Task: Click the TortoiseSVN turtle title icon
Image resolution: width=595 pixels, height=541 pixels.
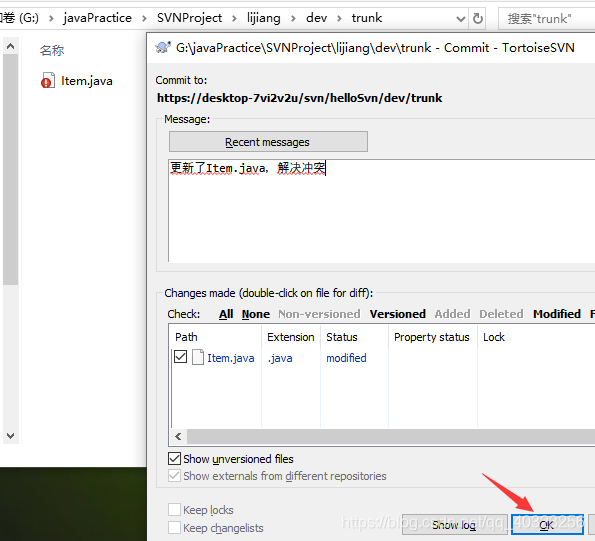Action: (163, 48)
